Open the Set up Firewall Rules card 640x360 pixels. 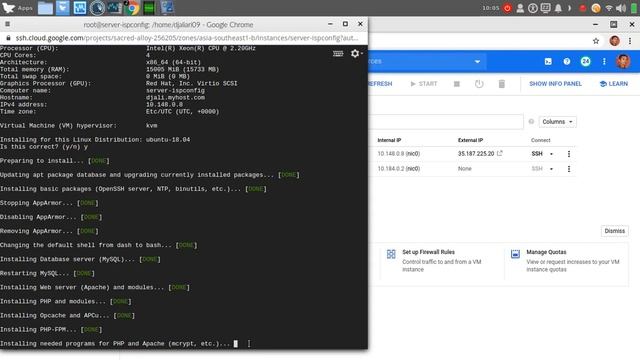442,261
